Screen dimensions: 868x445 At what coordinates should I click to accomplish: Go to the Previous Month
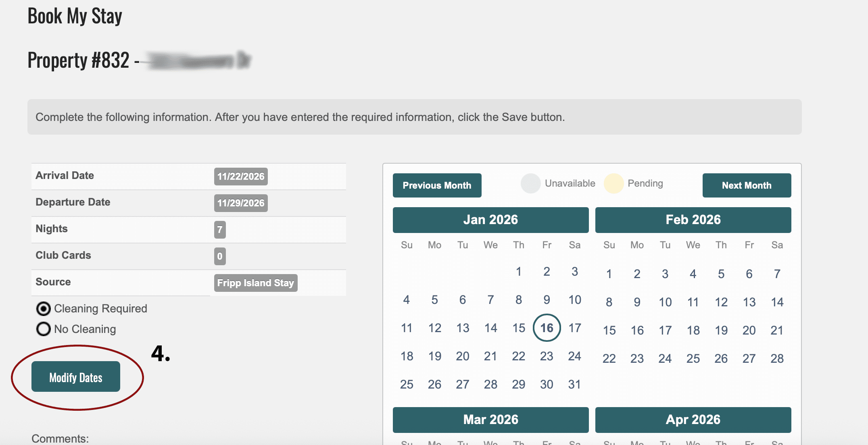click(437, 185)
